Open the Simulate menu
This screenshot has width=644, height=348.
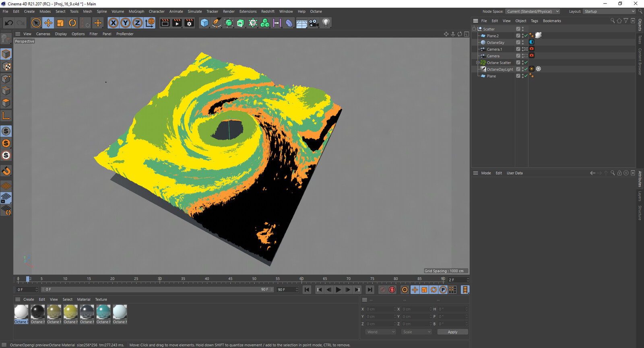195,11
